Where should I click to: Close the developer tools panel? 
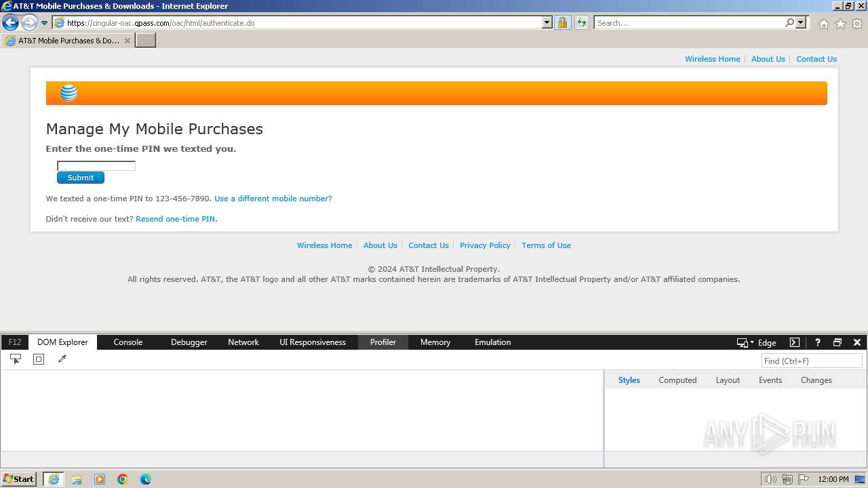tap(857, 342)
